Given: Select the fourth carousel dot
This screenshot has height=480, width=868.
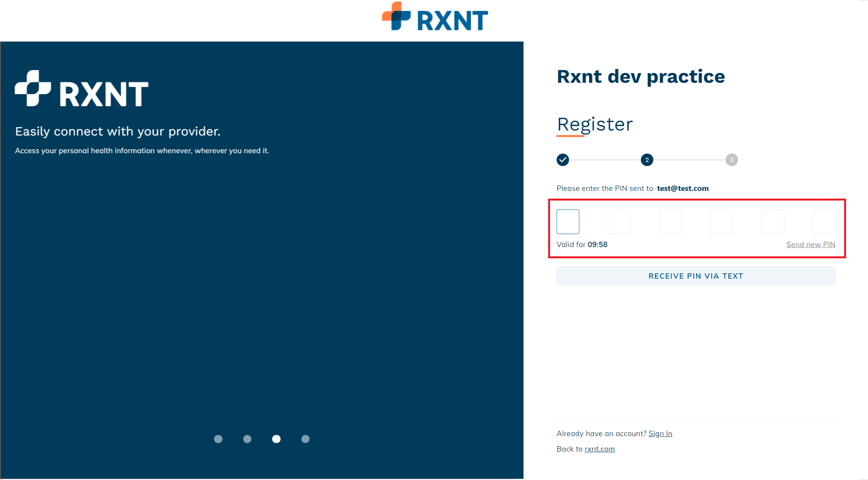Looking at the screenshot, I should tap(305, 439).
